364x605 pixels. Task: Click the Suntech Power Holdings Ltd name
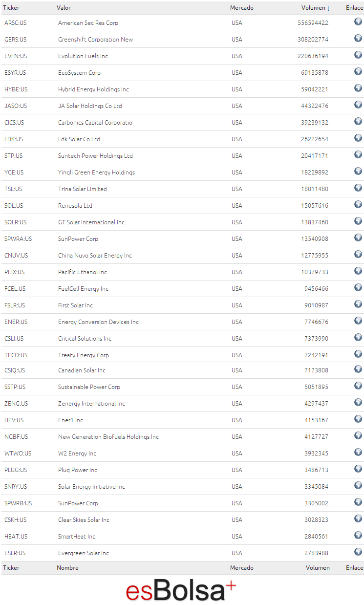pos(95,156)
